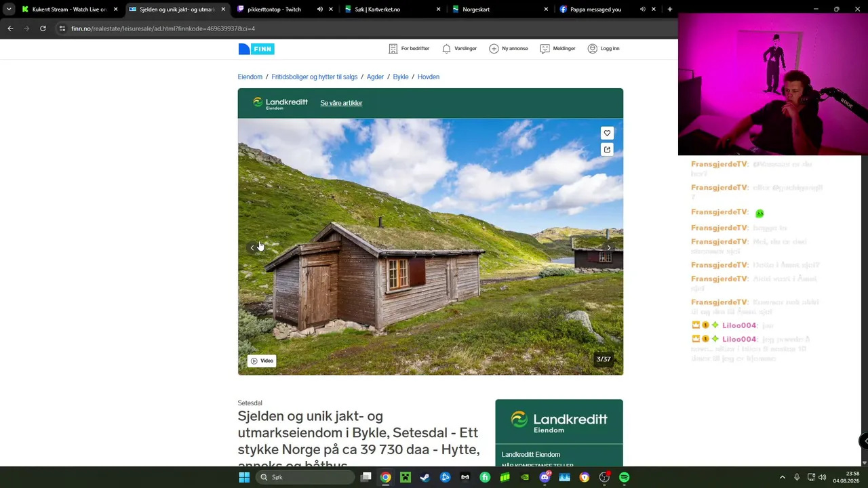Close the Norgeskart tab
This screenshot has height=488, width=868.
pos(546,9)
